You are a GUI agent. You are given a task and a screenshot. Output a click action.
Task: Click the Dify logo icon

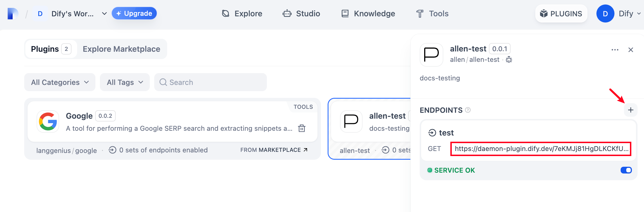point(13,13)
